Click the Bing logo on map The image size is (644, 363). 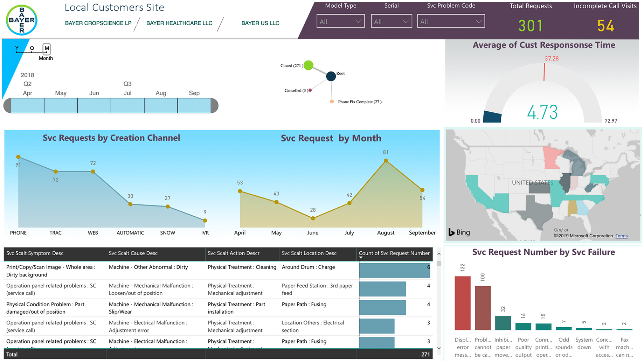(459, 232)
